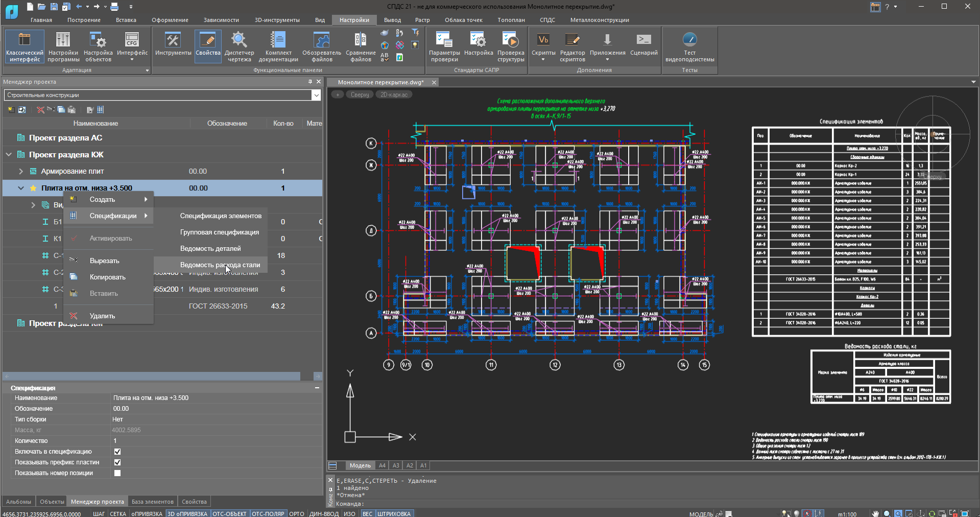
Task: Click the m1:100 scale in status bar
Action: 847,514
